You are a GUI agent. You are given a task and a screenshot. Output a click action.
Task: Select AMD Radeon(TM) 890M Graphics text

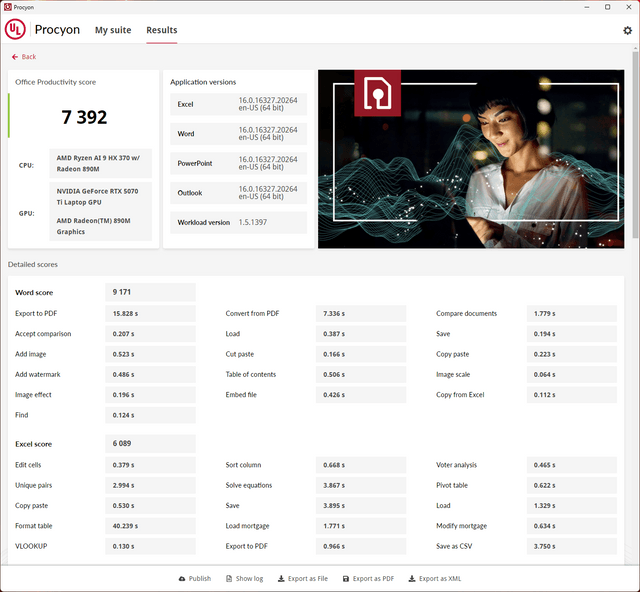point(93,226)
